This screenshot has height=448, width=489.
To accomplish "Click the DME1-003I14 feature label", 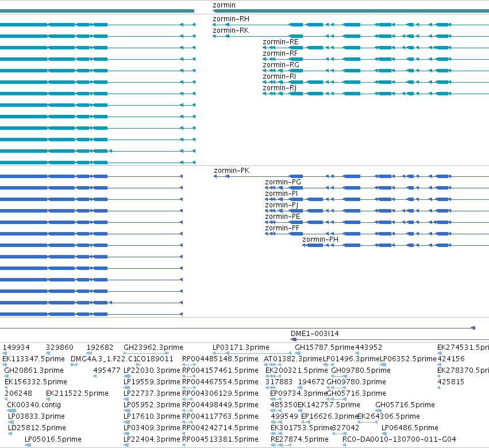I will point(315,334).
